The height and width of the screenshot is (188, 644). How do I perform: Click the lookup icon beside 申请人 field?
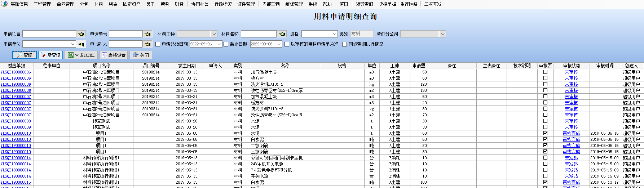[147, 44]
